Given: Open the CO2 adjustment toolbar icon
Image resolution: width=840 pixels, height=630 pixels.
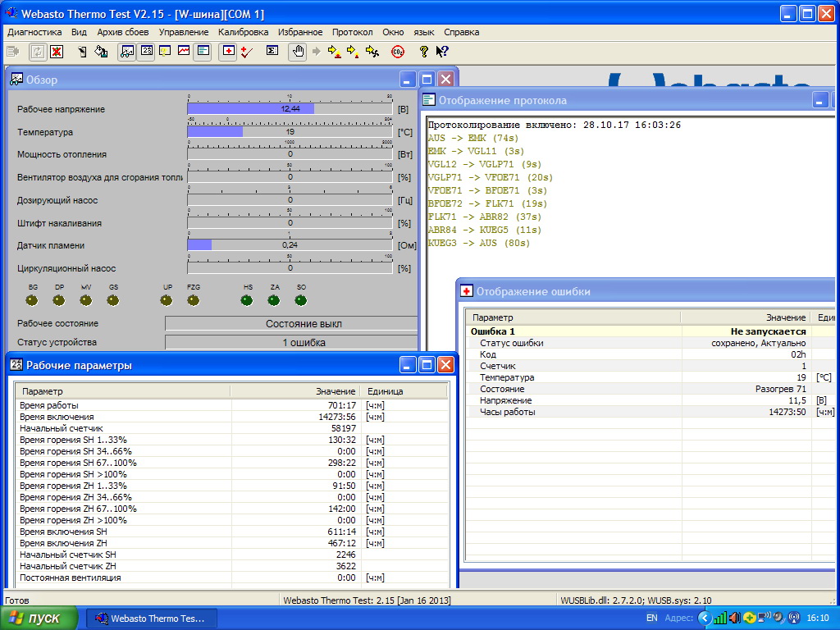Looking at the screenshot, I should pyautogui.click(x=398, y=52).
